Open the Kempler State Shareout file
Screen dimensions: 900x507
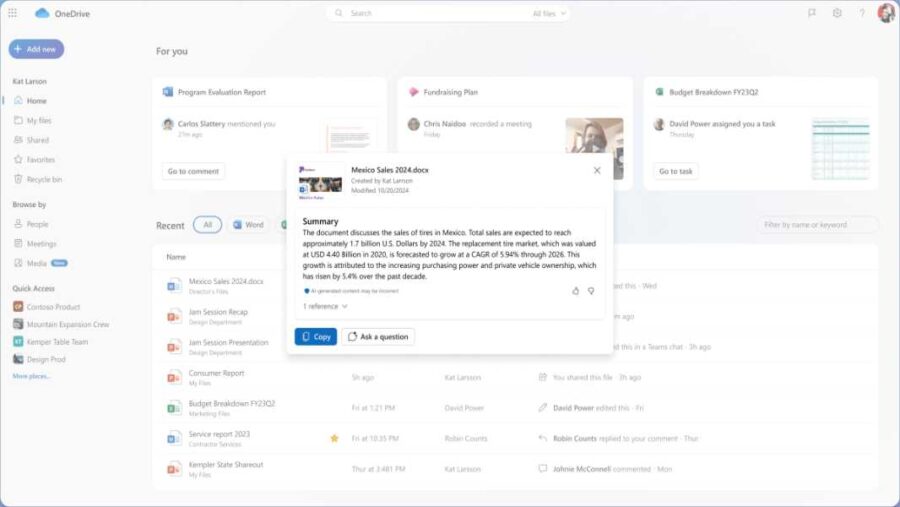[x=226, y=465]
